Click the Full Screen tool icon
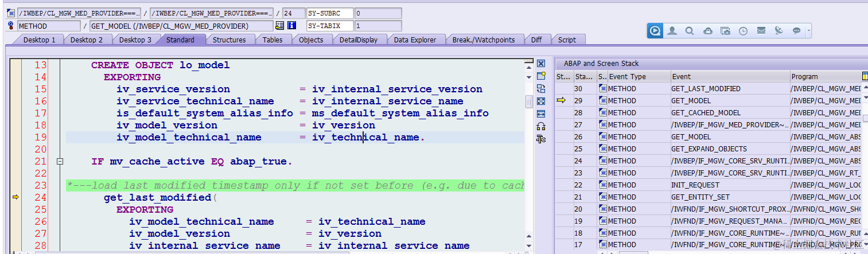The height and width of the screenshot is (254, 868). click(x=541, y=101)
